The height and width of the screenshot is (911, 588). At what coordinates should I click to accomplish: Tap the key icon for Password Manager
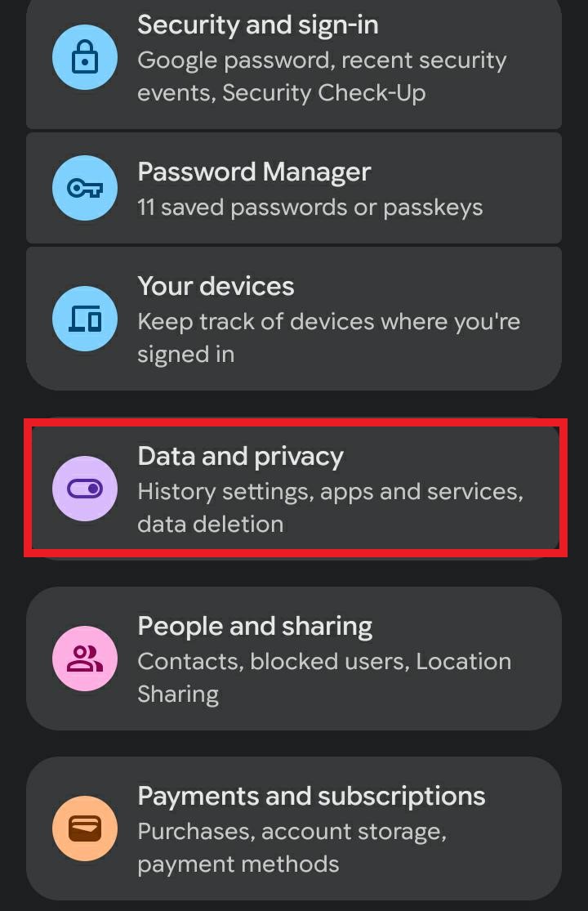tap(85, 188)
